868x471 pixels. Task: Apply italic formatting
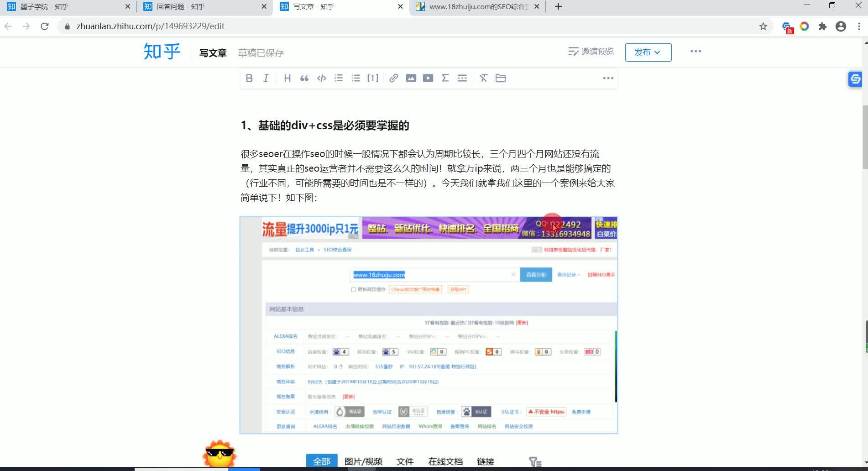point(266,78)
